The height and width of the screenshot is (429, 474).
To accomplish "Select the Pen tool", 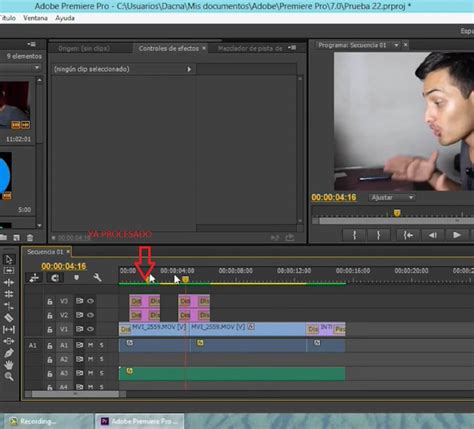I will coord(9,353).
